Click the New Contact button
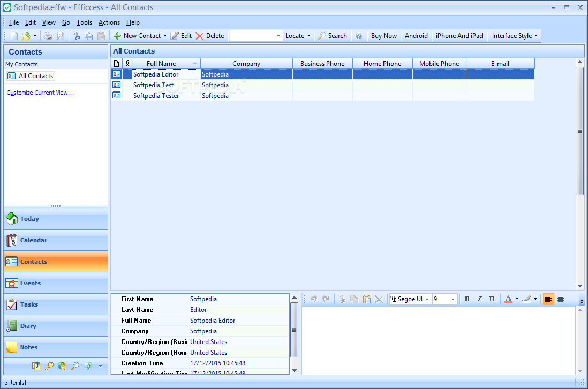This screenshot has width=588, height=389. [137, 36]
